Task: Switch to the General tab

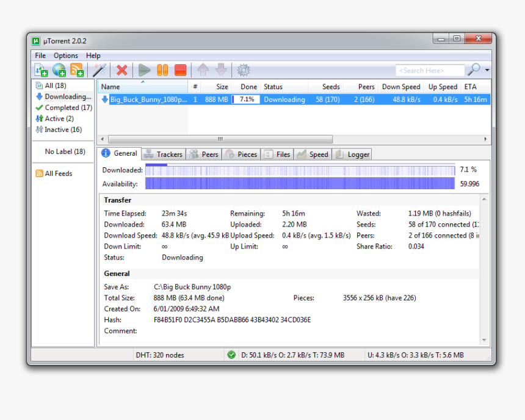Action: [120, 153]
